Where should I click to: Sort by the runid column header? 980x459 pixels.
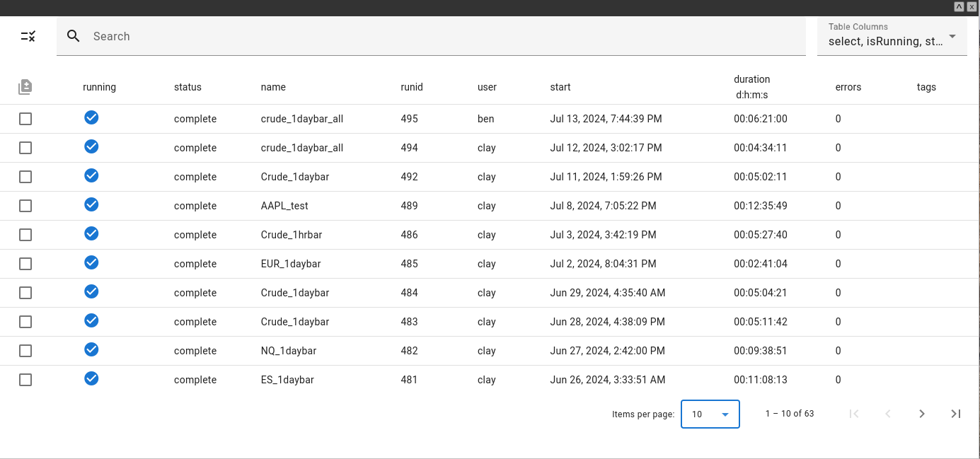tap(411, 87)
